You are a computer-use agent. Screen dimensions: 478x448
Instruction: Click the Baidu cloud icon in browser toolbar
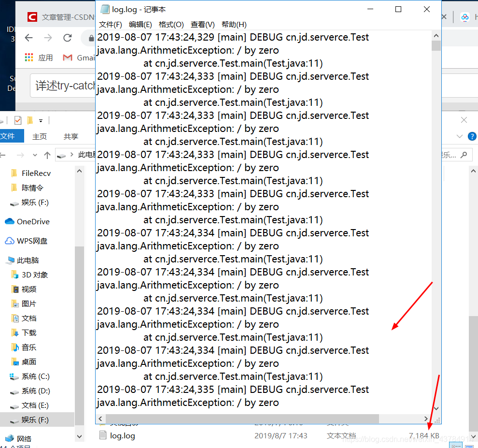(x=465, y=17)
